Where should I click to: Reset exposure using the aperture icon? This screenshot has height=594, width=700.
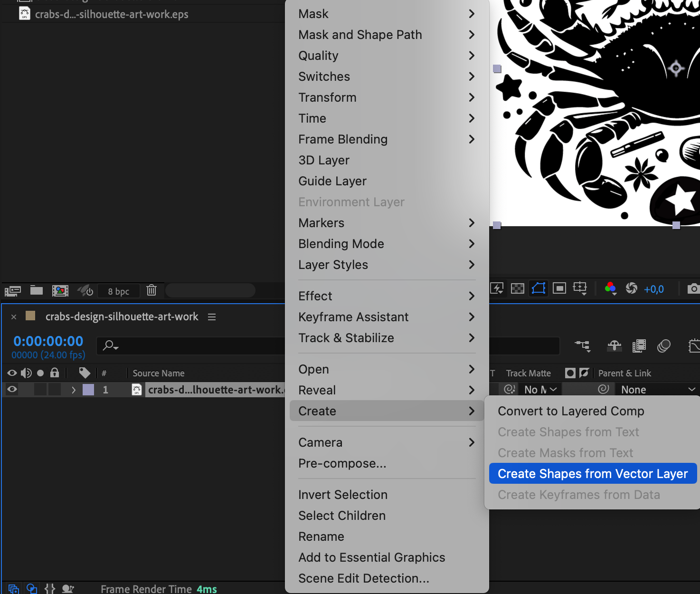pyautogui.click(x=632, y=288)
